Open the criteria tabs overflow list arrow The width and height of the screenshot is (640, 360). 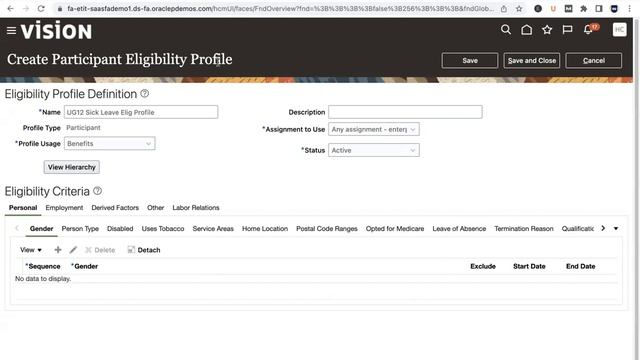pyautogui.click(x=616, y=229)
